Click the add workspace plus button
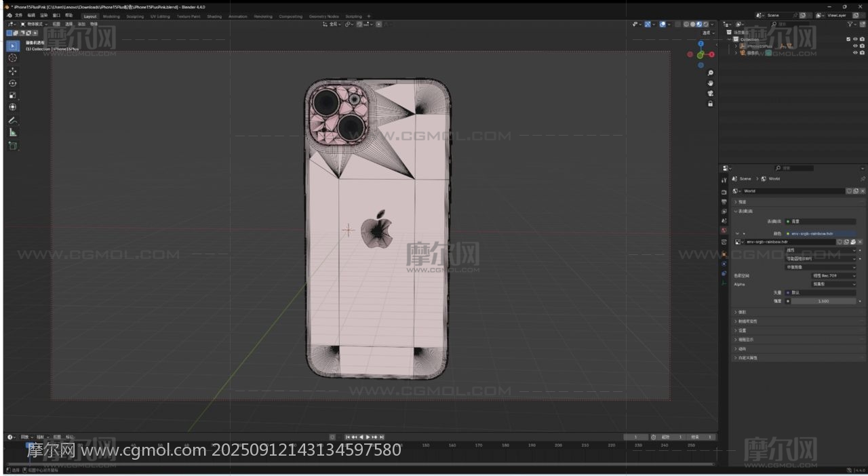Screen dimensions: 868x476 [369, 16]
